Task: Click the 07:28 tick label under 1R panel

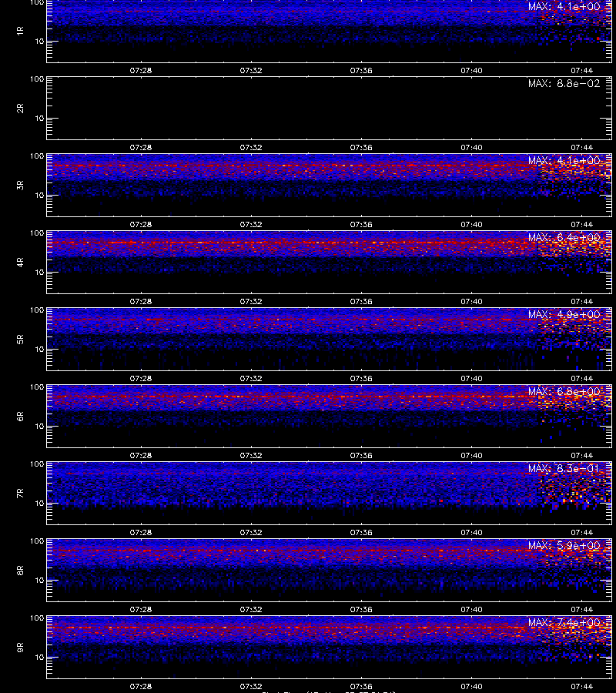Action: [x=140, y=70]
